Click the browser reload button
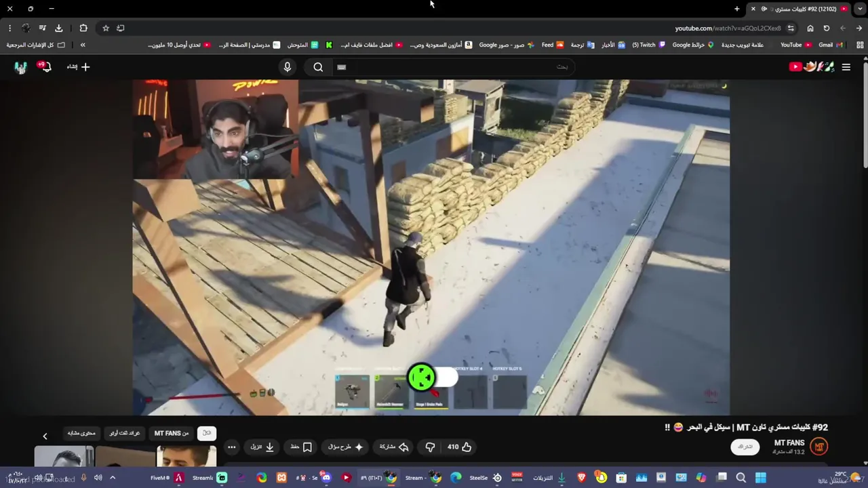The width and height of the screenshot is (868, 488). (x=826, y=28)
